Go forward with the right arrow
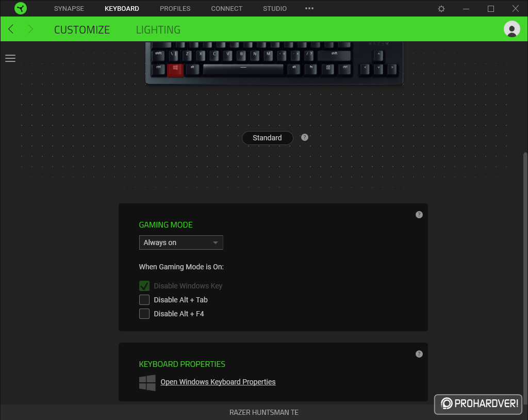This screenshot has height=420, width=528. [30, 29]
